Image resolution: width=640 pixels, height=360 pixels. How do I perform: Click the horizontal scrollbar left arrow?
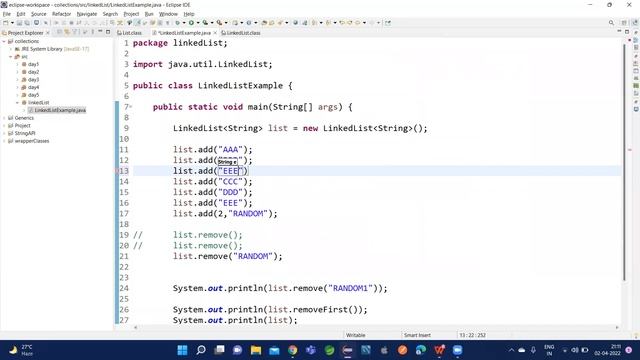(136, 327)
